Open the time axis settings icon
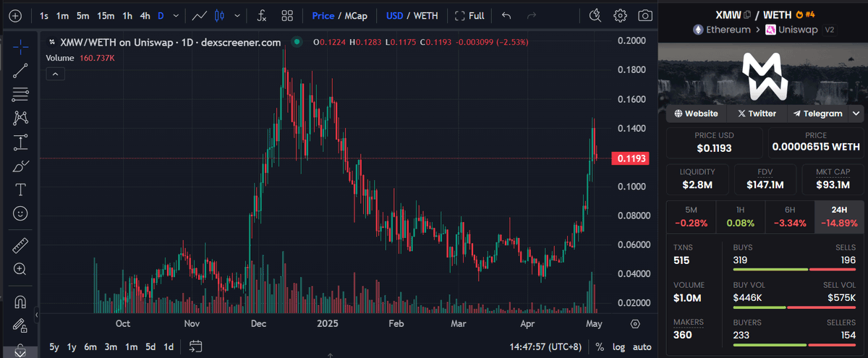The height and width of the screenshot is (358, 868). 635,323
